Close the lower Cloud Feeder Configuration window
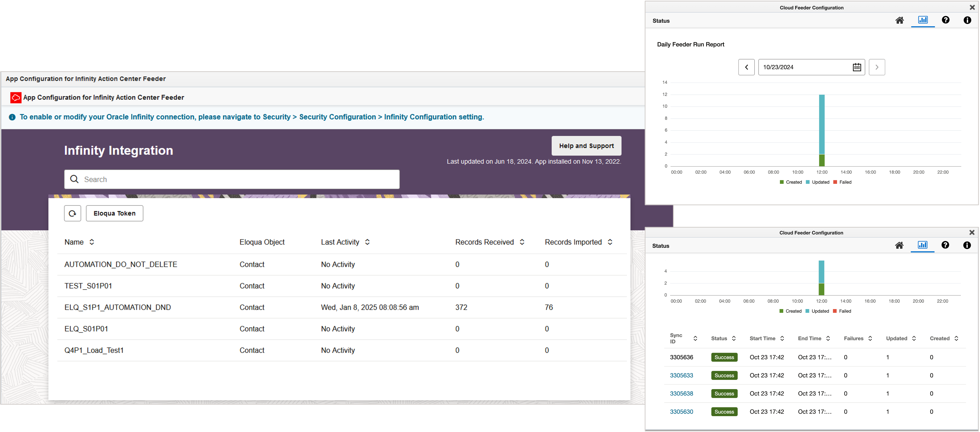This screenshot has height=432, width=980. [972, 233]
